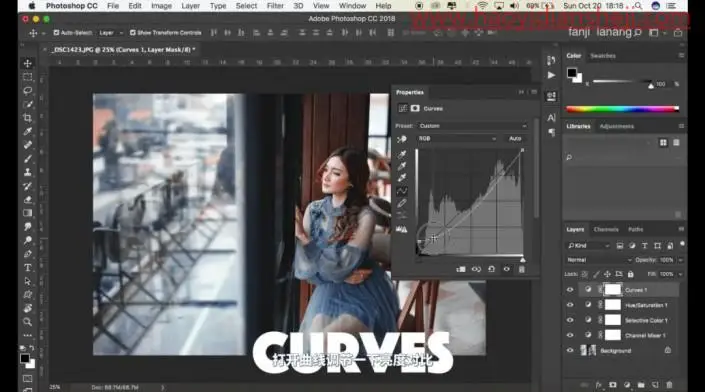Image resolution: width=705 pixels, height=392 pixels.
Task: Select the Crop tool
Action: click(28, 118)
